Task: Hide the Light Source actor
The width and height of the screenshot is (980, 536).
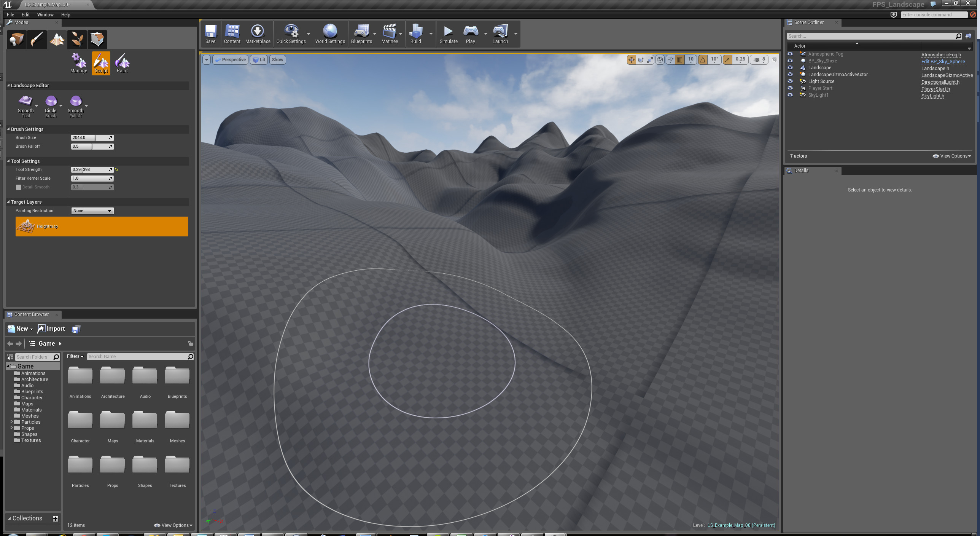Action: point(790,81)
